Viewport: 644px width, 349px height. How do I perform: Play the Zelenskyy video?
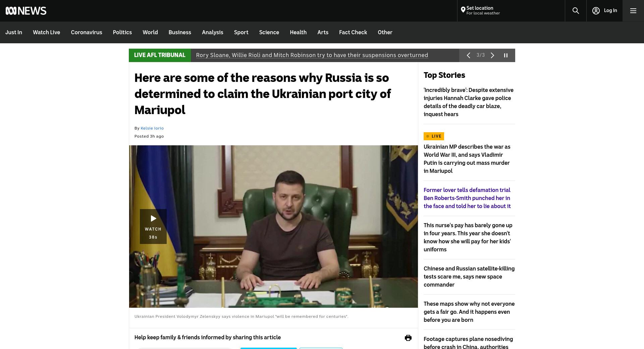153,226
